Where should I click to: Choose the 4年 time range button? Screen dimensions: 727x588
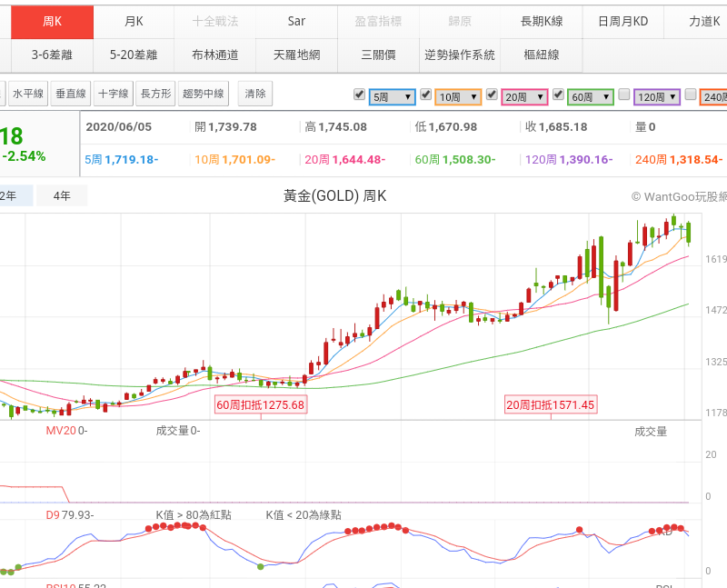62,195
